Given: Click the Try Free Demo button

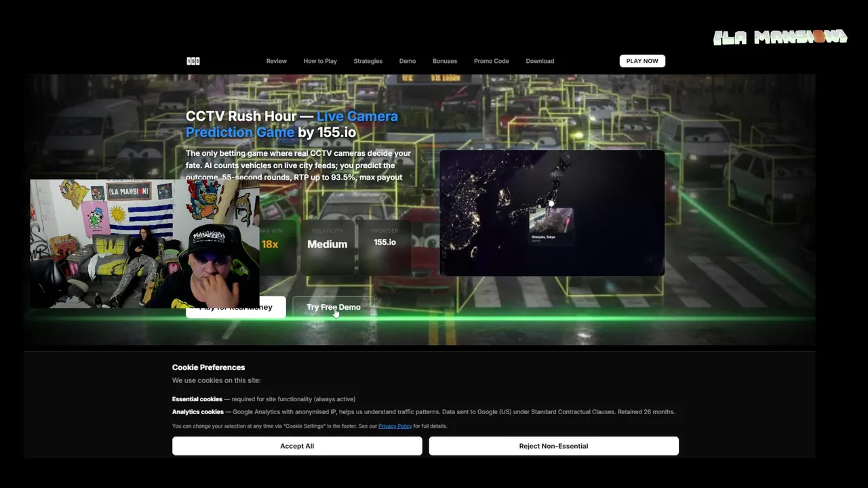Looking at the screenshot, I should [x=334, y=307].
